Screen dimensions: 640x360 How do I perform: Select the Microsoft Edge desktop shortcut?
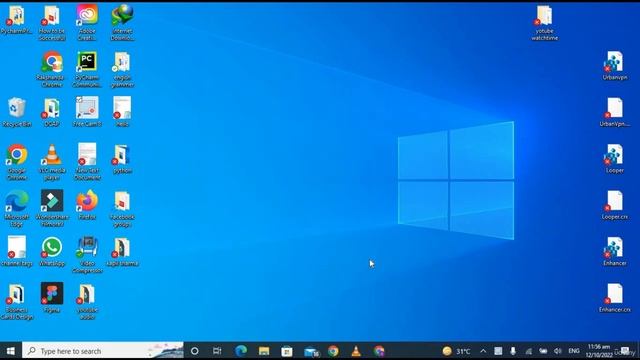coord(17,208)
